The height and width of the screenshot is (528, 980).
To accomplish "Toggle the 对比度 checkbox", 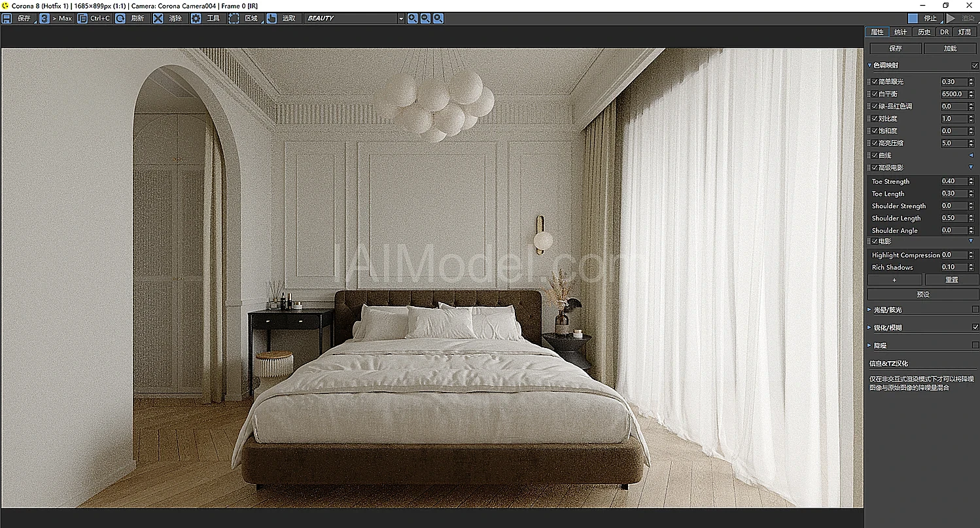I will coord(875,118).
